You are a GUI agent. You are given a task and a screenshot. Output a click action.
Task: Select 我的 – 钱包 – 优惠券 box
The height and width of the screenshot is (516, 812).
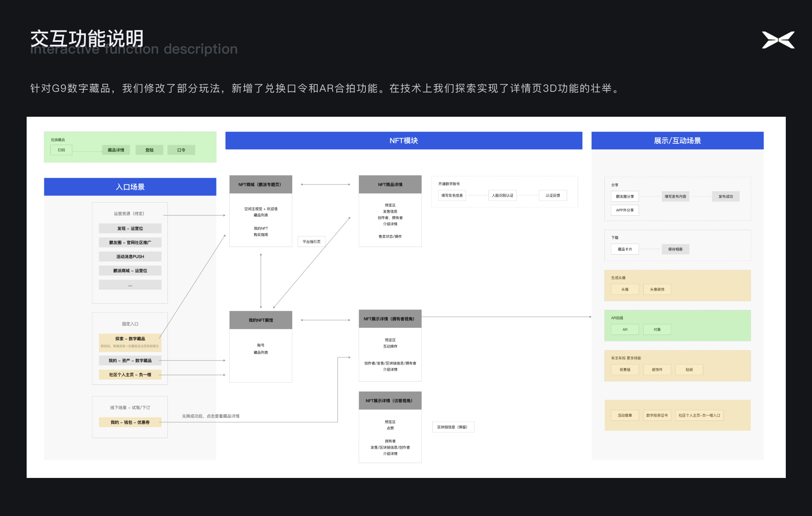point(130,422)
